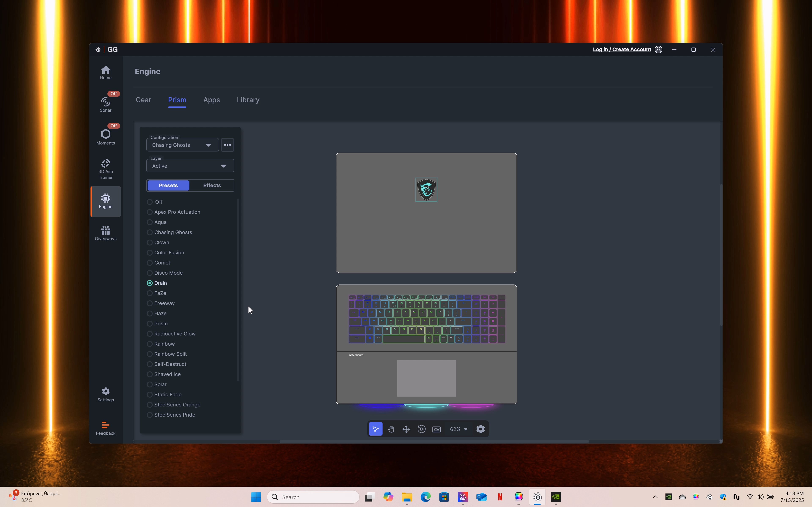This screenshot has width=812, height=507.
Task: Select the Rainbow Split preset
Action: tap(150, 354)
